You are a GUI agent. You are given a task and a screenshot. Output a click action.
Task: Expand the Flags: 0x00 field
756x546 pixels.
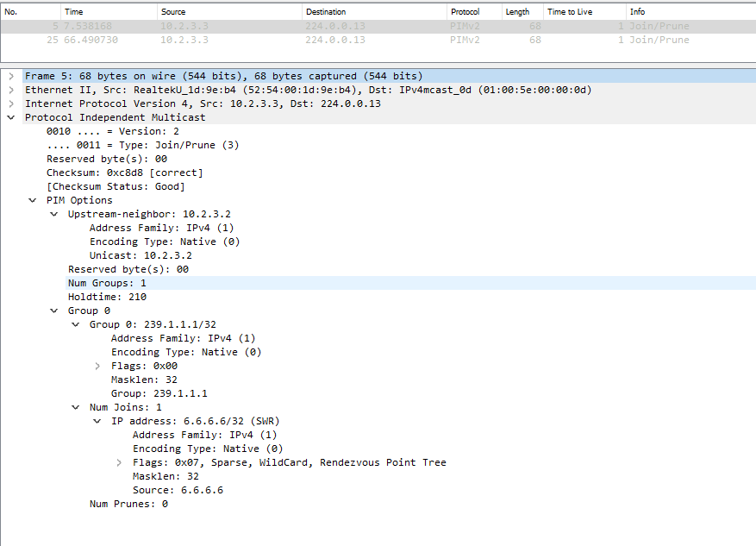[97, 366]
